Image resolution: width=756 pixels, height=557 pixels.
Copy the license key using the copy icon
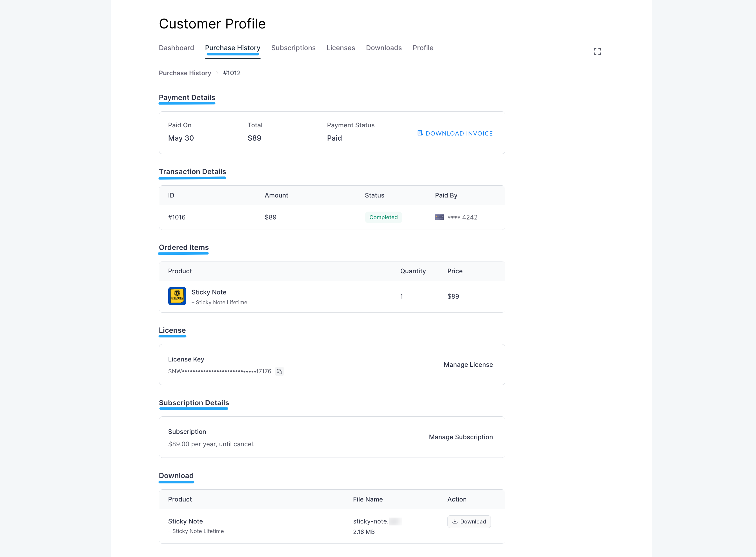pyautogui.click(x=279, y=371)
